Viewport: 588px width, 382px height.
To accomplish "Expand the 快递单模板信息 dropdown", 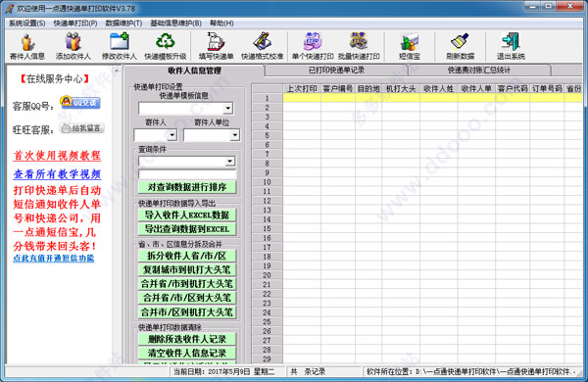I will point(227,109).
